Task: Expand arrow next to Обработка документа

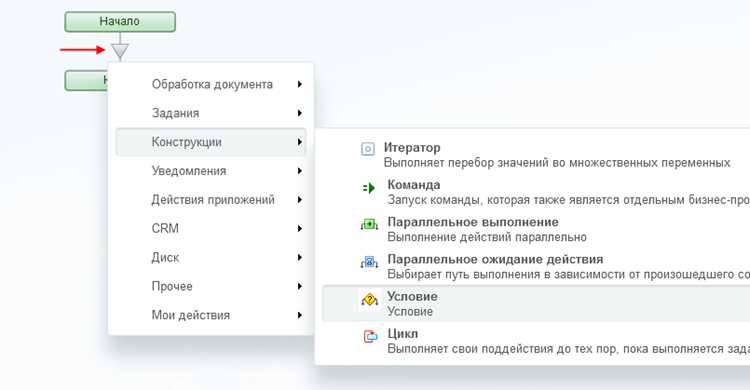Action: coord(299,84)
